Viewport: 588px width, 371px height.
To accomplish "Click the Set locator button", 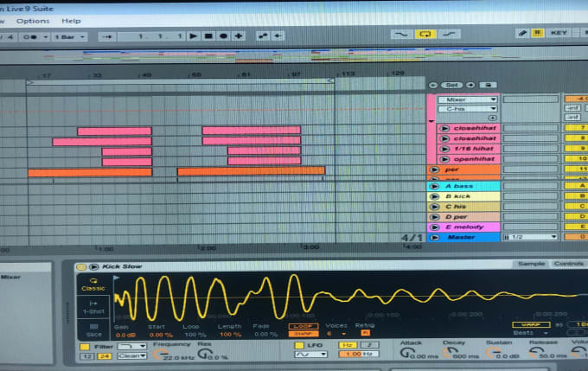I will 451,85.
